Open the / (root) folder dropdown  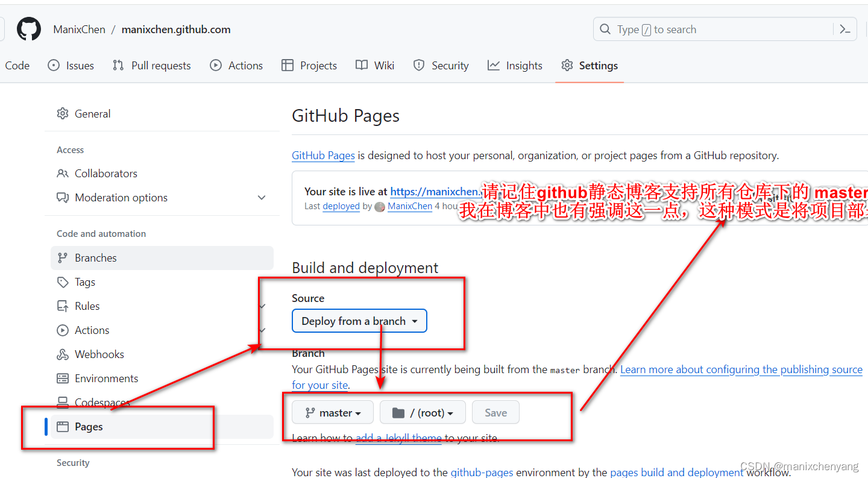point(423,413)
